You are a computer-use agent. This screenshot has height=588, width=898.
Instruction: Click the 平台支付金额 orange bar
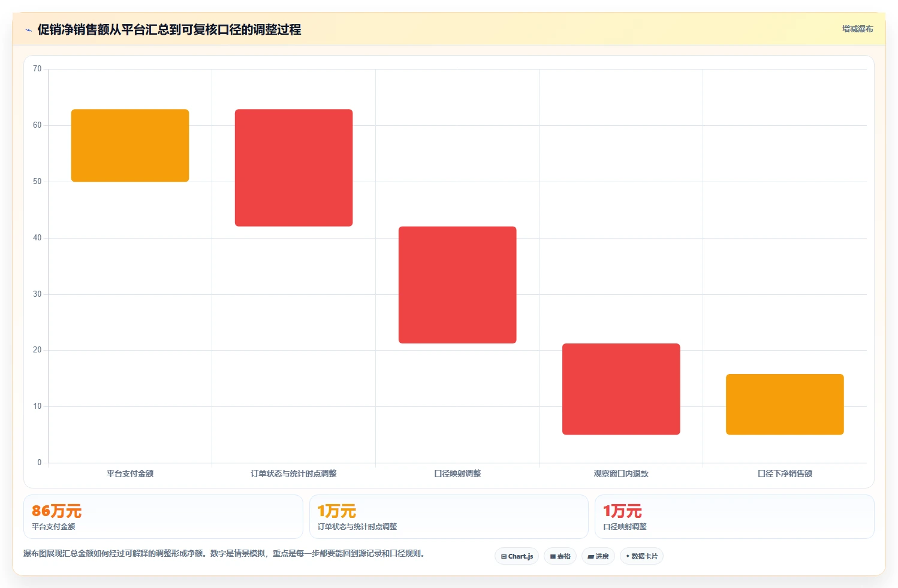[130, 146]
